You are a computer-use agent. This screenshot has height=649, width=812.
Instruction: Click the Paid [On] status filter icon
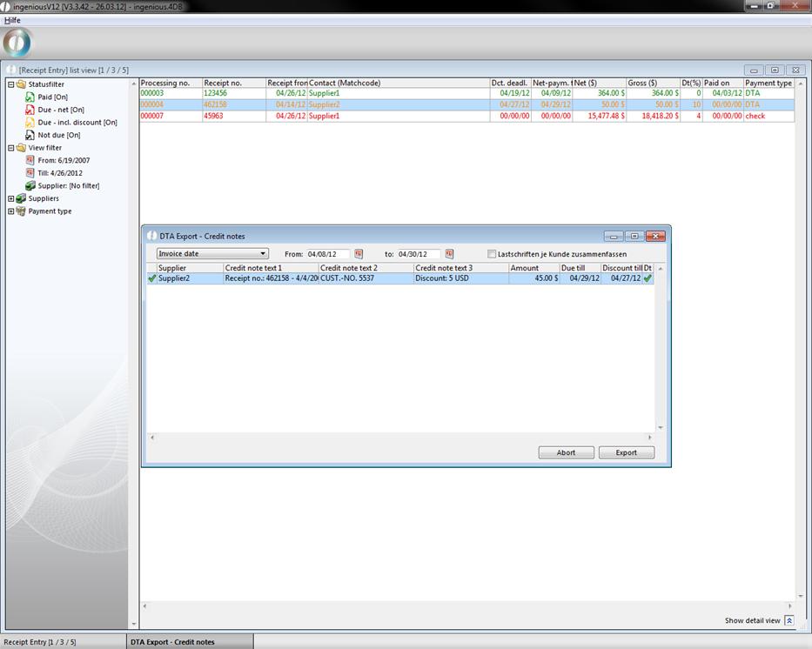(30, 97)
